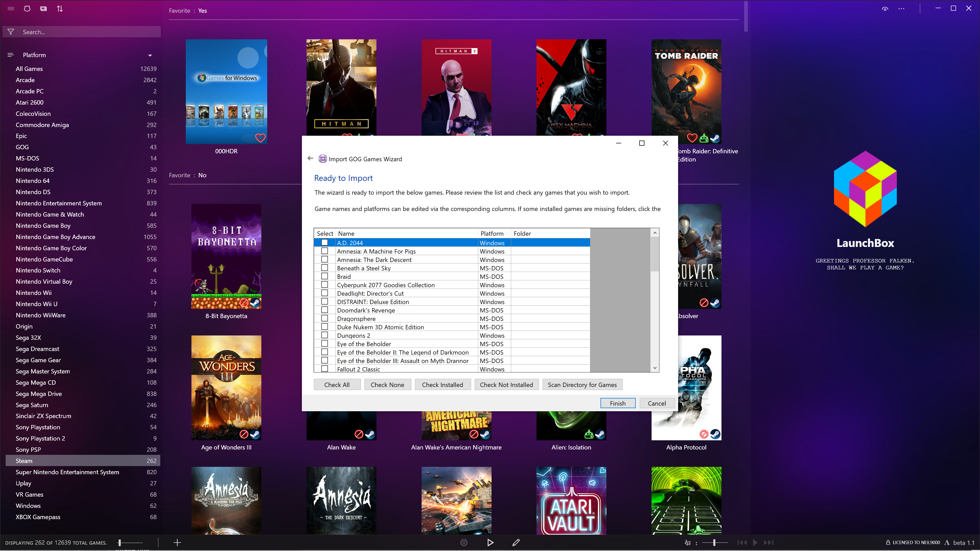Click Scan Directory for Games

point(582,384)
